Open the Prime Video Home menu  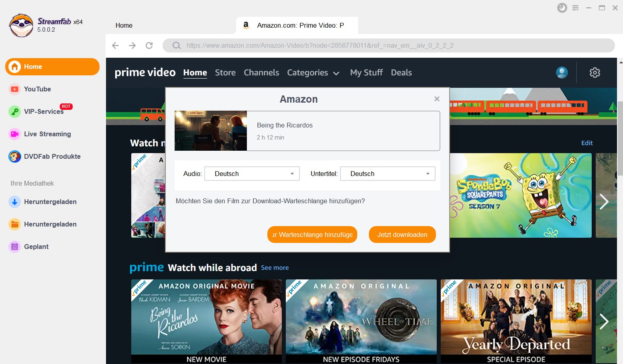[195, 73]
